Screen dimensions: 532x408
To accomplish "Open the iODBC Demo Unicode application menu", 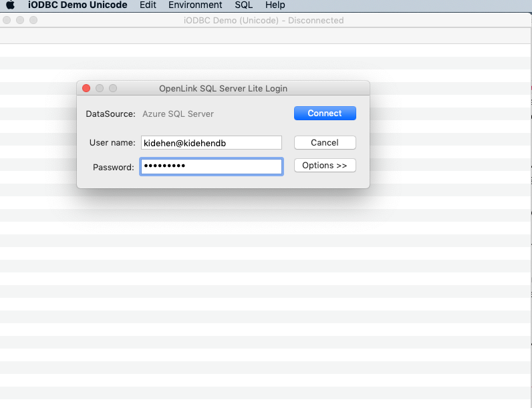I will (78, 5).
